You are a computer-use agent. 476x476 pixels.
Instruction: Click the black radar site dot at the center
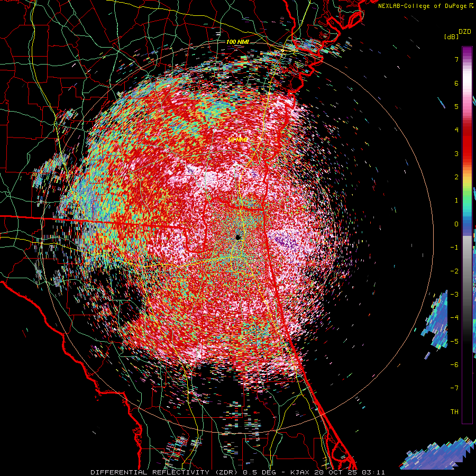tap(238, 237)
